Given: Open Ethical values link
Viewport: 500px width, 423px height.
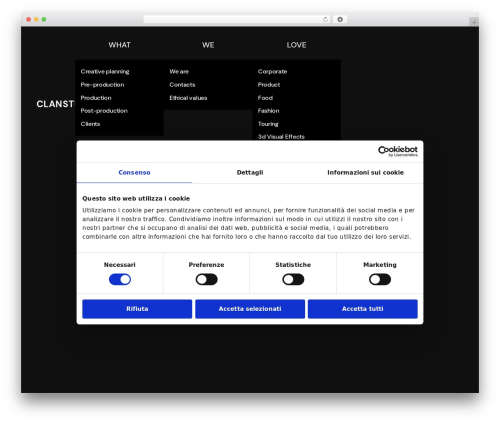Looking at the screenshot, I should pos(188,98).
